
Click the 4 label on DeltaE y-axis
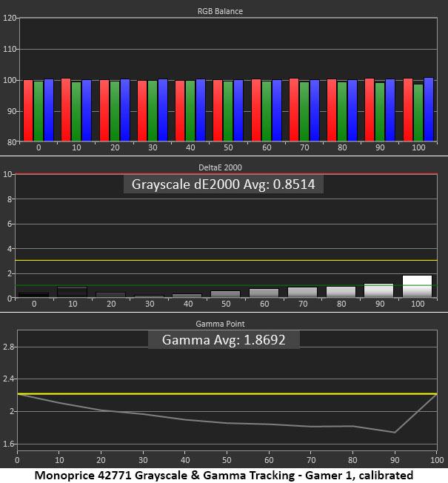[x=10, y=249]
